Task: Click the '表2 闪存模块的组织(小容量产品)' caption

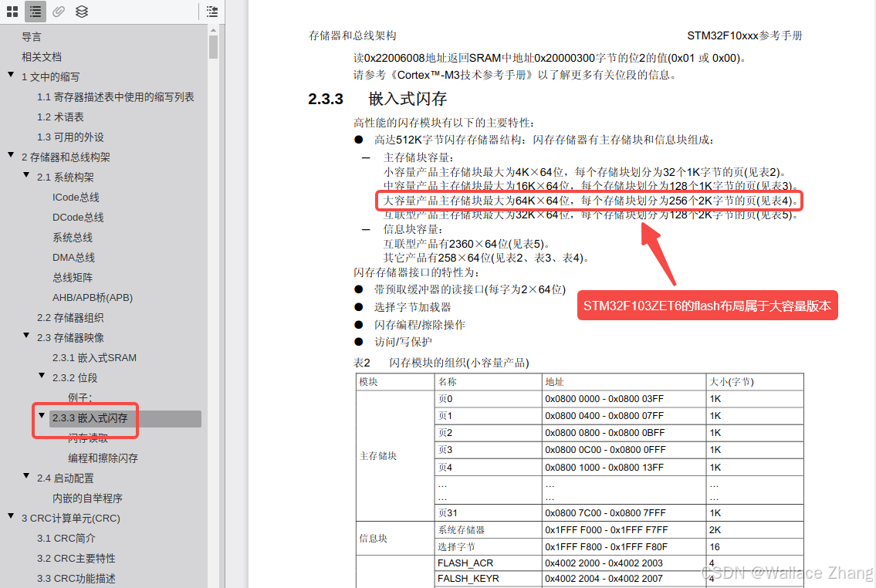Action: coord(441,363)
